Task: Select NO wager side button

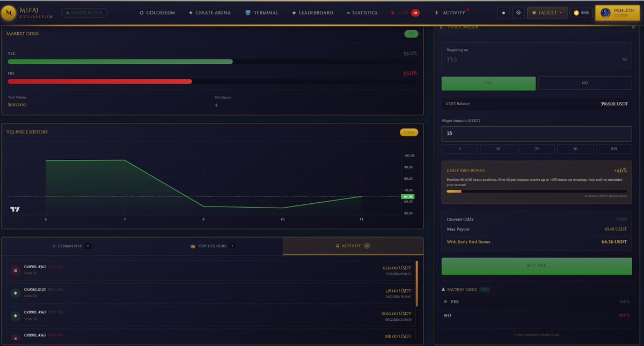Action: pyautogui.click(x=585, y=83)
